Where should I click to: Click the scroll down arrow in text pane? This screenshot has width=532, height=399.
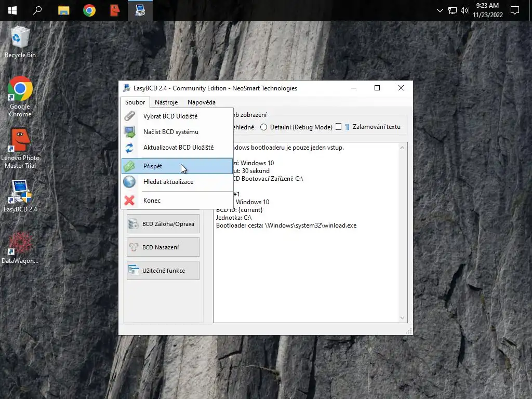click(402, 318)
